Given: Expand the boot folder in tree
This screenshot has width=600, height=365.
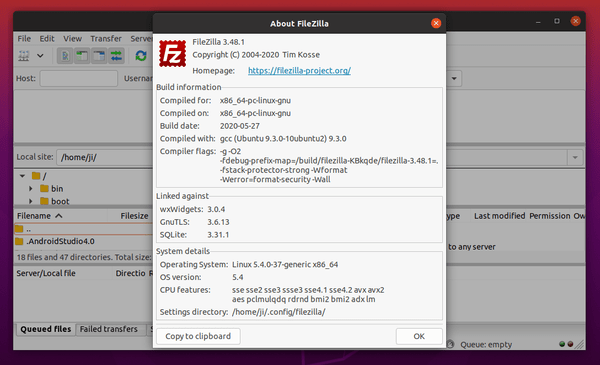Looking at the screenshot, I should coord(31,201).
